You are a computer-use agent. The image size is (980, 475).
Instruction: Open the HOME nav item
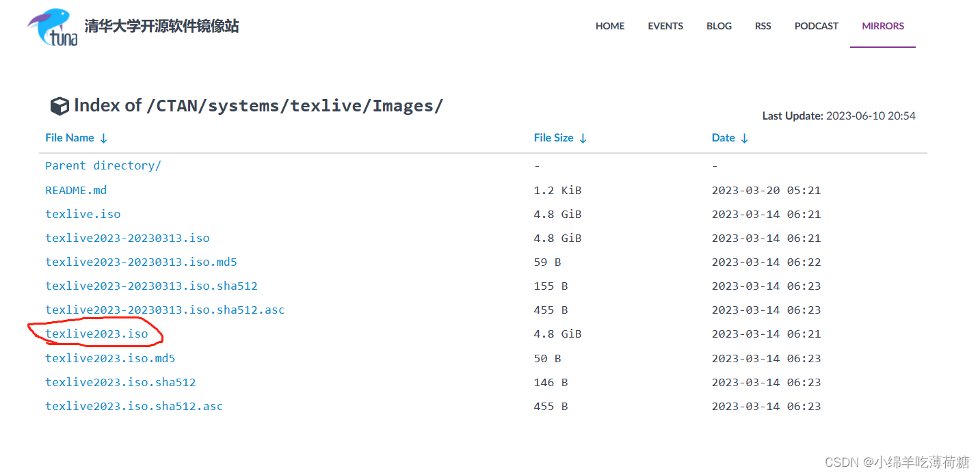610,26
